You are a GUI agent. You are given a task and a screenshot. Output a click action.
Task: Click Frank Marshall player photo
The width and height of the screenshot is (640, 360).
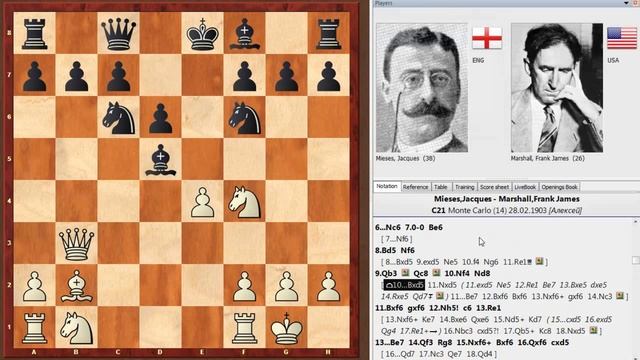click(557, 87)
